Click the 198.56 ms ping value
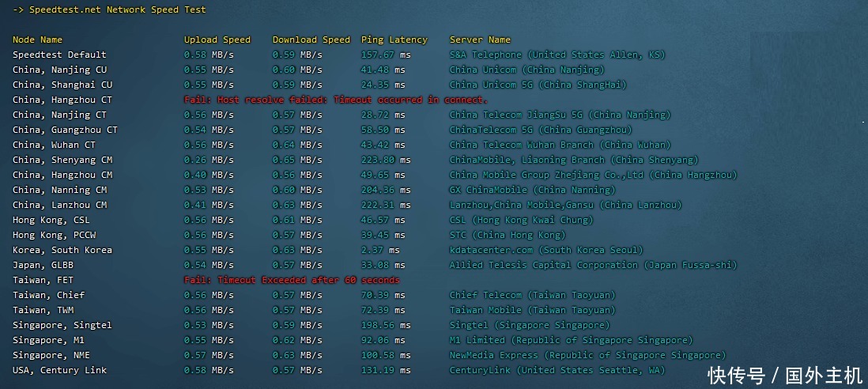The width and height of the screenshot is (868, 389). 386,325
